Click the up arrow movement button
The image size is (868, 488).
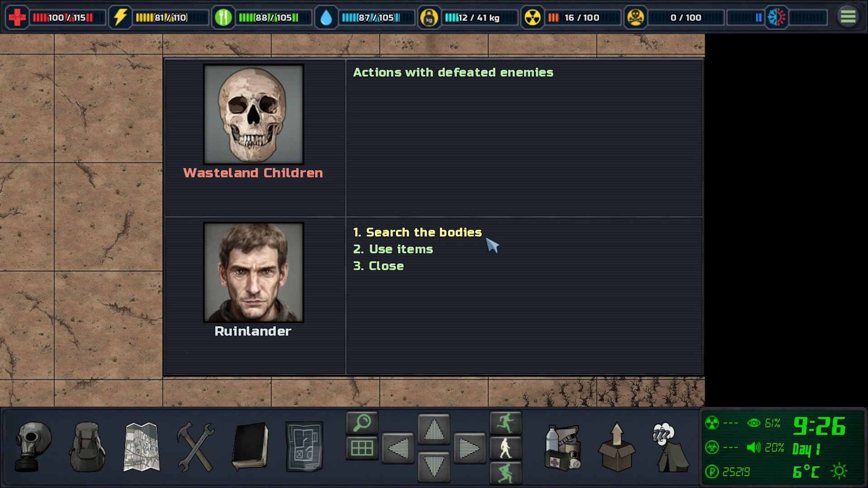tap(434, 430)
